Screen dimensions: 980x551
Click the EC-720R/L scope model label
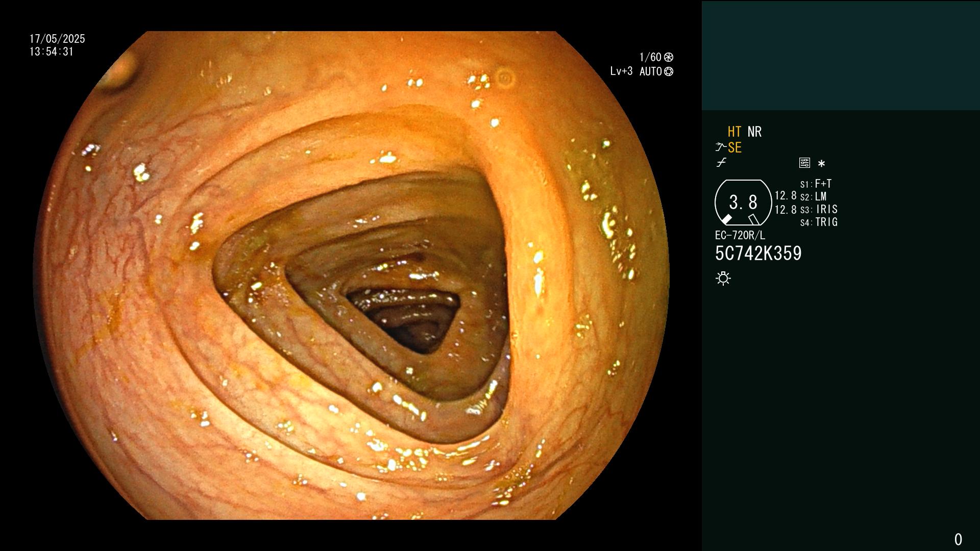click(740, 235)
